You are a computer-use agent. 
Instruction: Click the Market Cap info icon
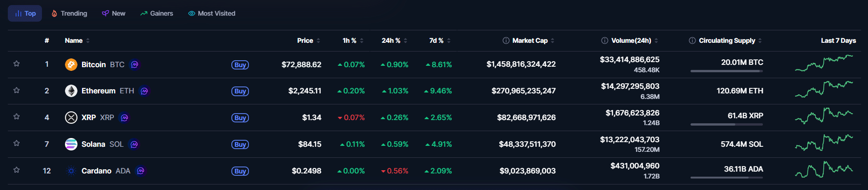pos(506,40)
